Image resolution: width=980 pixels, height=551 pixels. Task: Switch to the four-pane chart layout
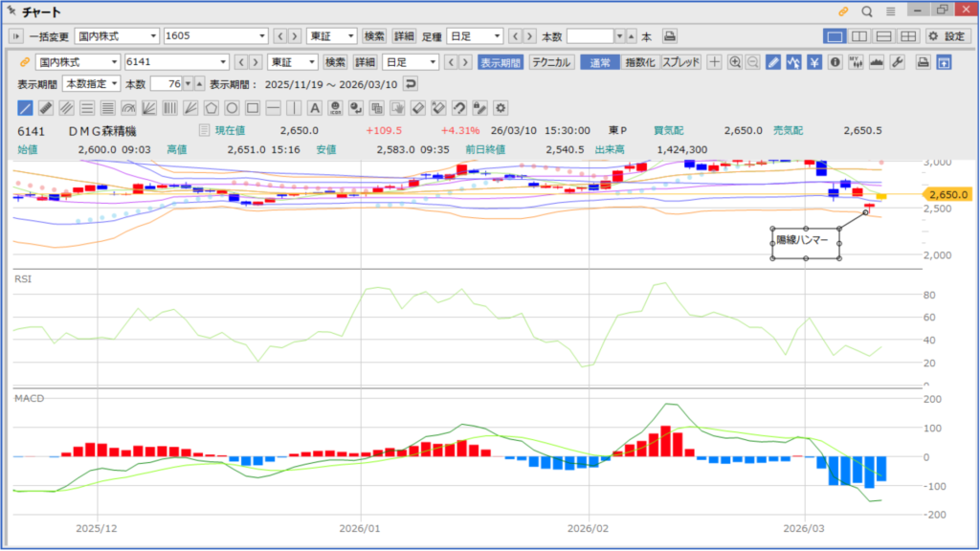(x=907, y=36)
